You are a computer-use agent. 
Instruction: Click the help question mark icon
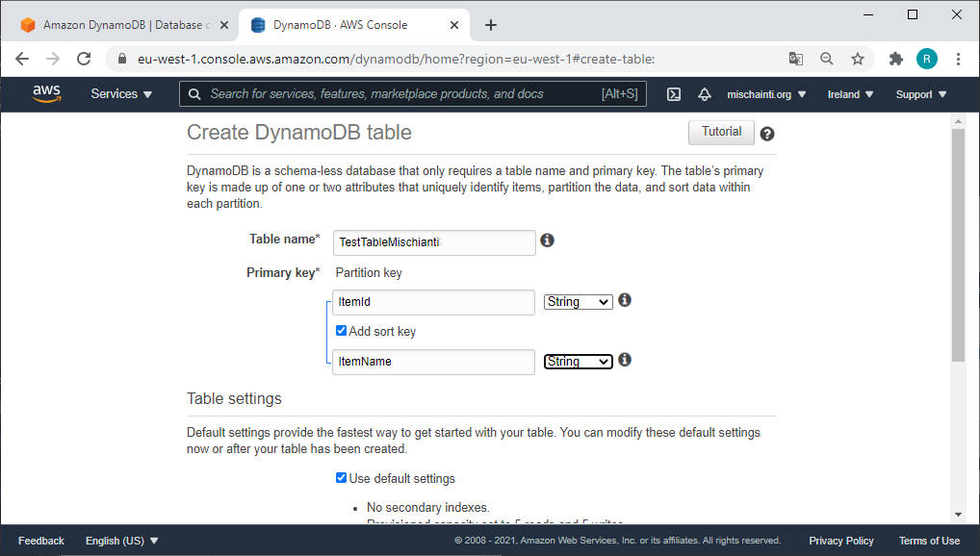tap(767, 134)
